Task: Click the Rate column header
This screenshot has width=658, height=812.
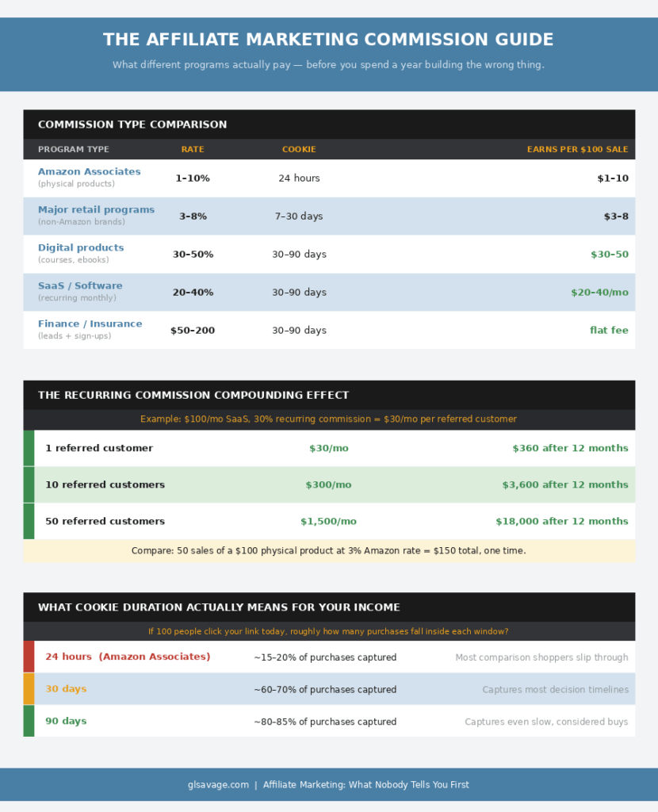Action: coord(192,149)
